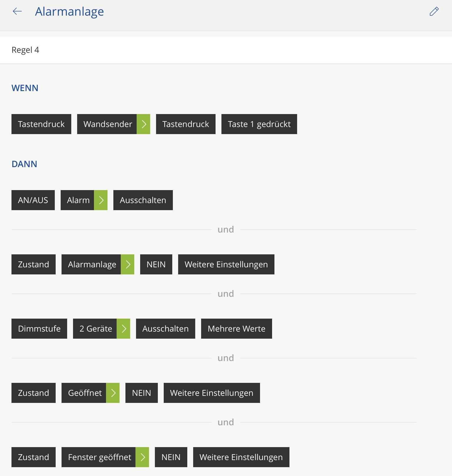Open the Mehrere Werte option

(236, 329)
